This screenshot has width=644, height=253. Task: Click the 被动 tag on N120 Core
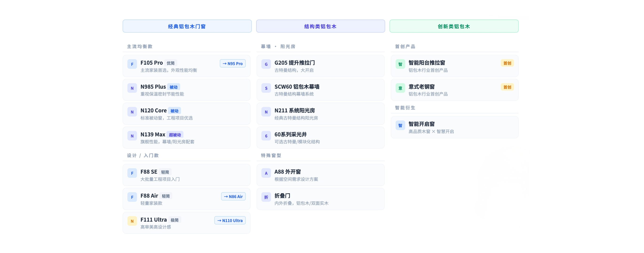pos(174,111)
